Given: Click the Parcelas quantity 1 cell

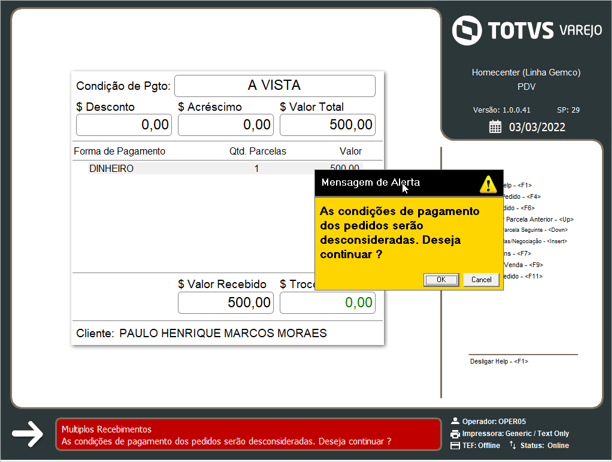Looking at the screenshot, I should tap(256, 169).
